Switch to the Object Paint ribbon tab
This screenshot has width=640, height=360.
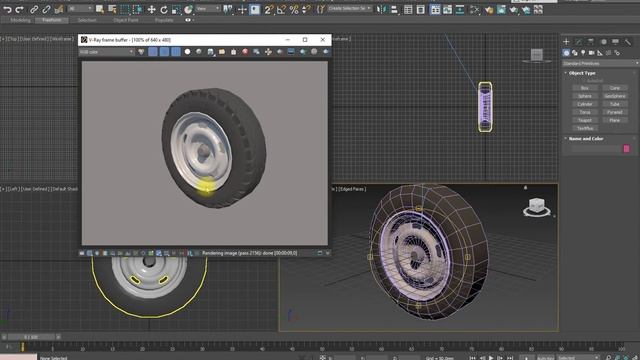[126, 20]
